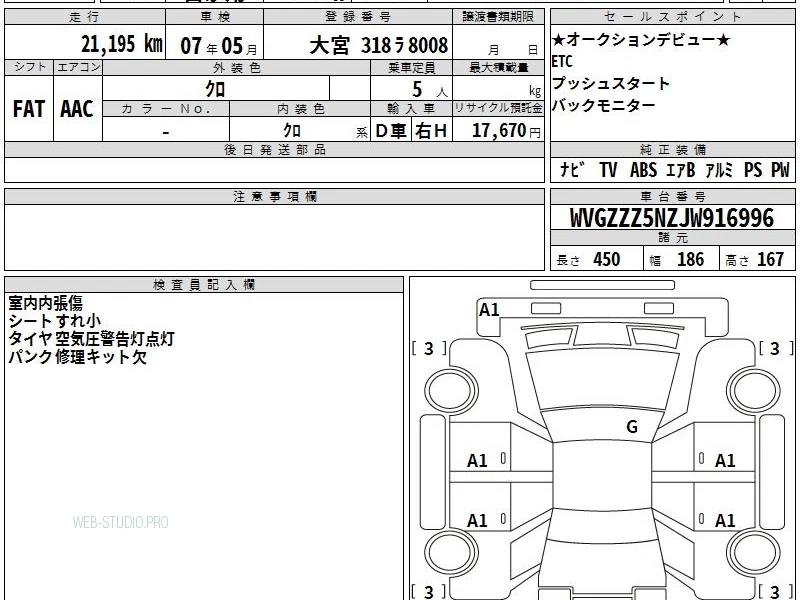This screenshot has height=600, width=800.
Task: Click the 注意事項欄 section header
Action: click(274, 197)
